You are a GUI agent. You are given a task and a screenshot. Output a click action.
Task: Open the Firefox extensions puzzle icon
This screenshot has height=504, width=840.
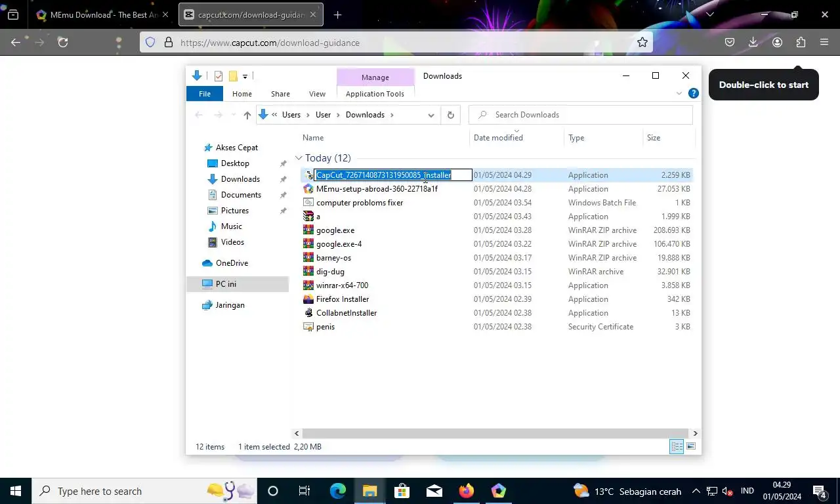pyautogui.click(x=801, y=42)
